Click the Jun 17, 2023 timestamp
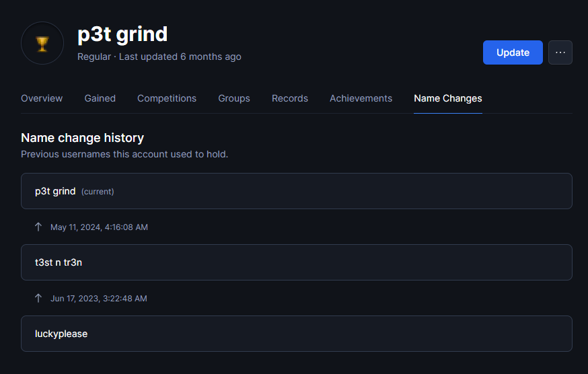The height and width of the screenshot is (374, 588). click(99, 298)
